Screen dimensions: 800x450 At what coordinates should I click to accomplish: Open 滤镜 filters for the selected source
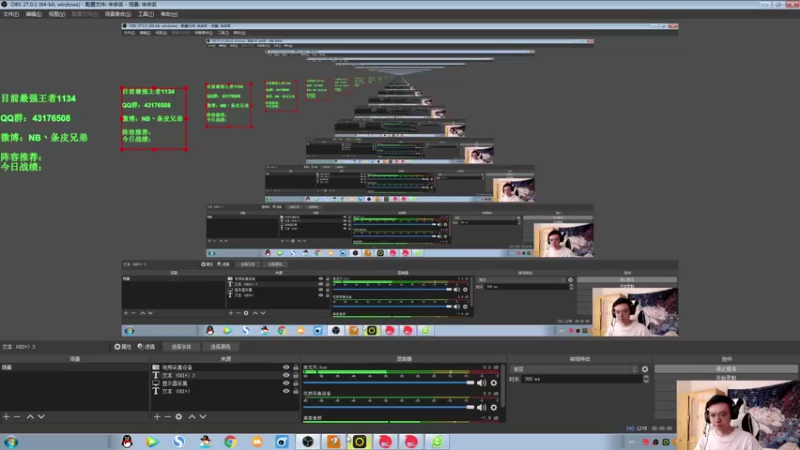[x=146, y=346]
